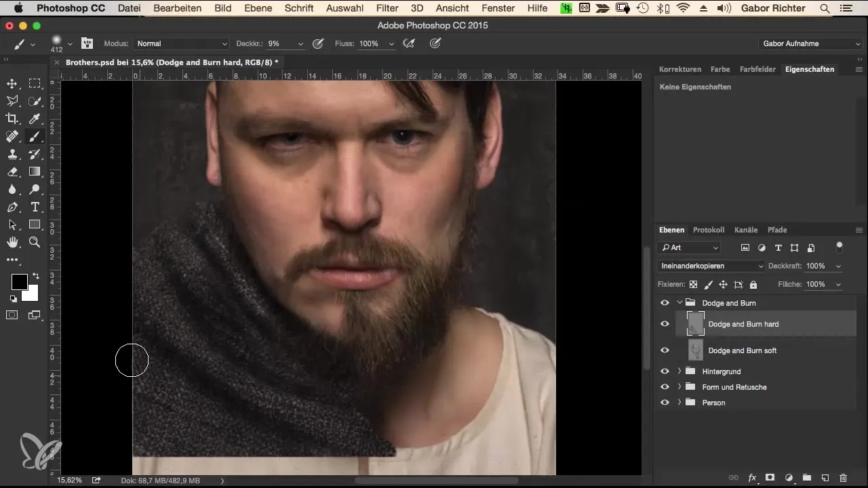Image resolution: width=868 pixels, height=488 pixels.
Task: Open the Bearbeiten menu
Action: (177, 8)
